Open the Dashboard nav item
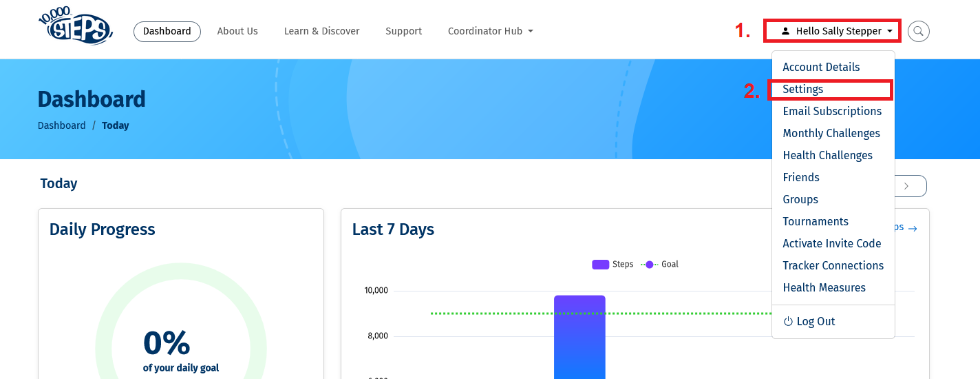This screenshot has height=379, width=980. (x=167, y=31)
